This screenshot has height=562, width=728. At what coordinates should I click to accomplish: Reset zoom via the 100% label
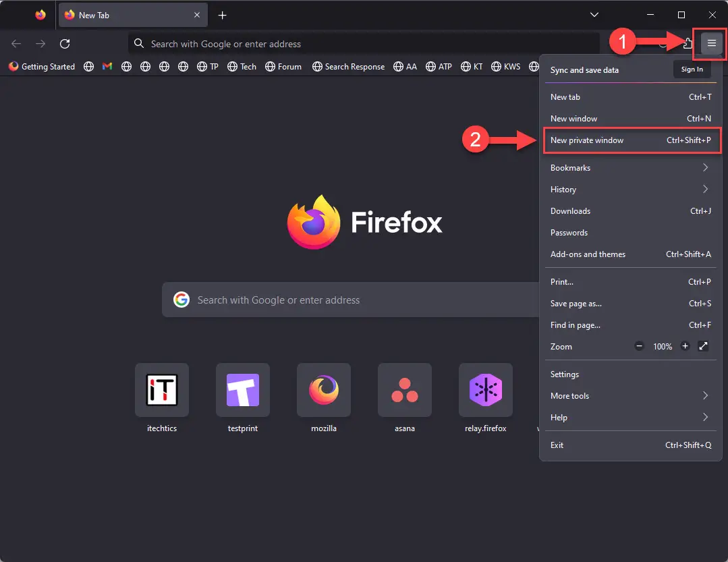pyautogui.click(x=663, y=347)
